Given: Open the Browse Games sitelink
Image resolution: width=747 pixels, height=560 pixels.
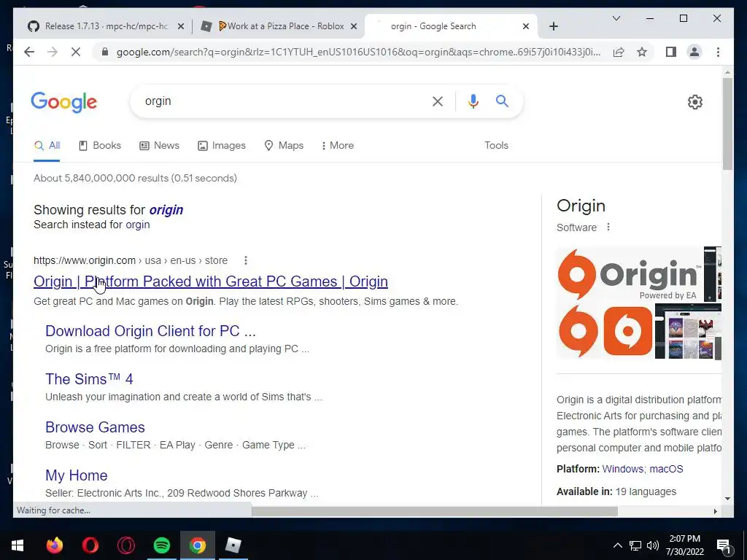Looking at the screenshot, I should [95, 427].
